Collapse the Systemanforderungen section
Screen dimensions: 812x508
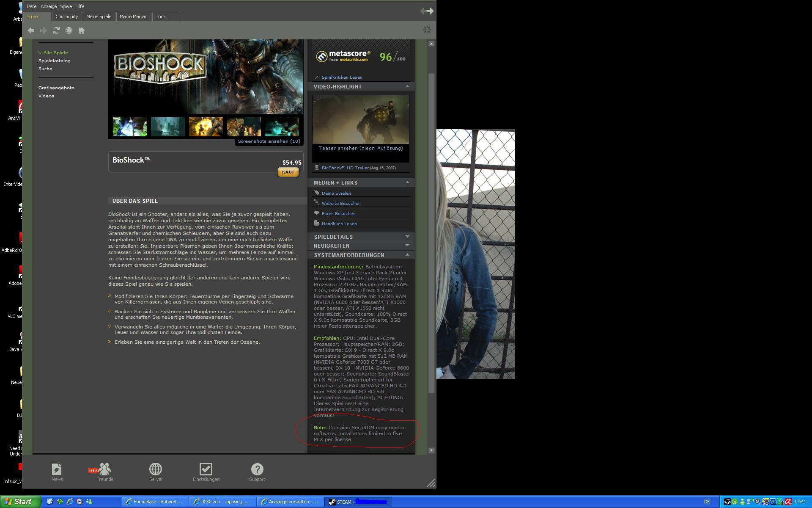[x=407, y=255]
